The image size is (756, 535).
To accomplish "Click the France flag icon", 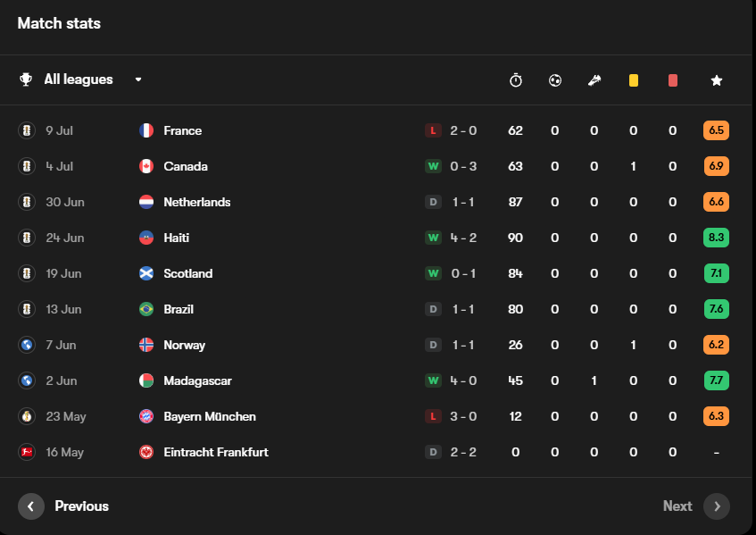I will click(146, 130).
